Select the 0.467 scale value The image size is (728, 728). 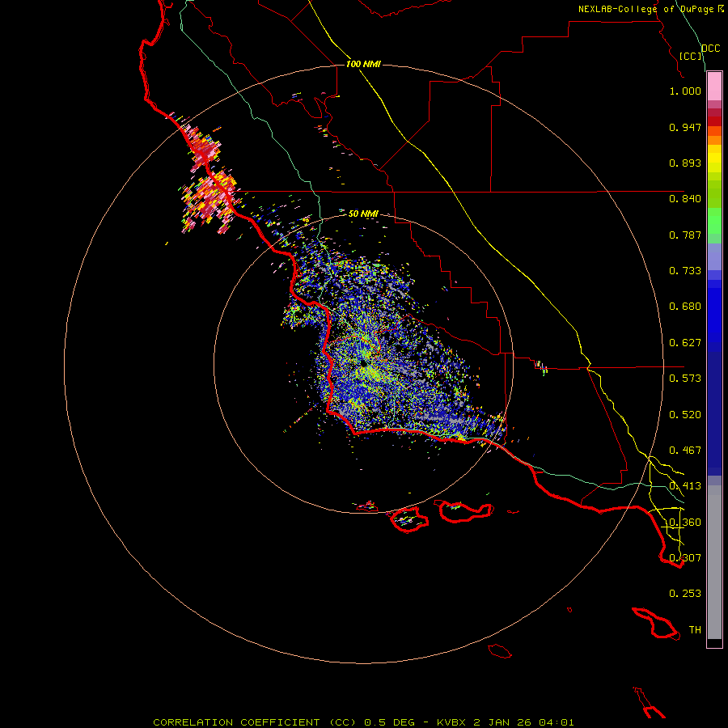685,451
